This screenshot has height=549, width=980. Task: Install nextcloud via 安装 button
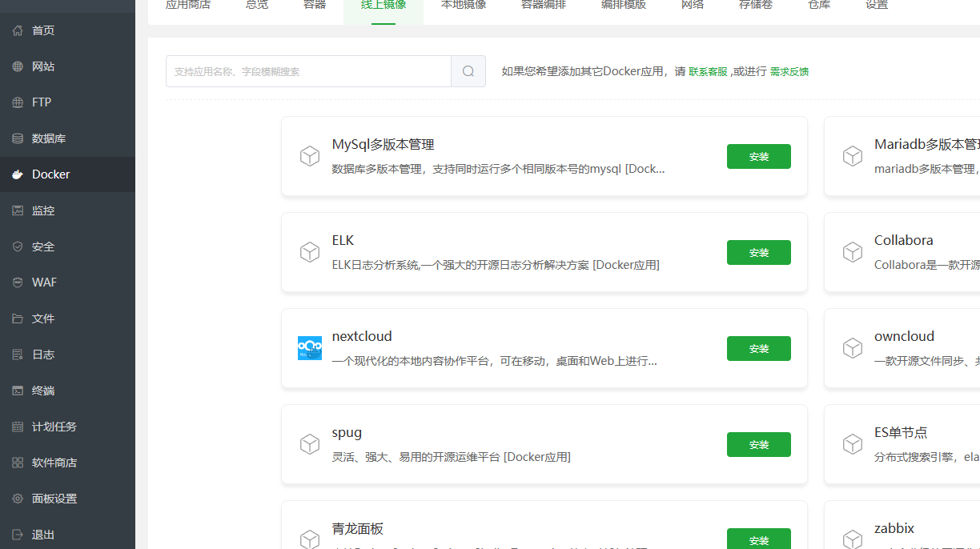pyautogui.click(x=759, y=349)
